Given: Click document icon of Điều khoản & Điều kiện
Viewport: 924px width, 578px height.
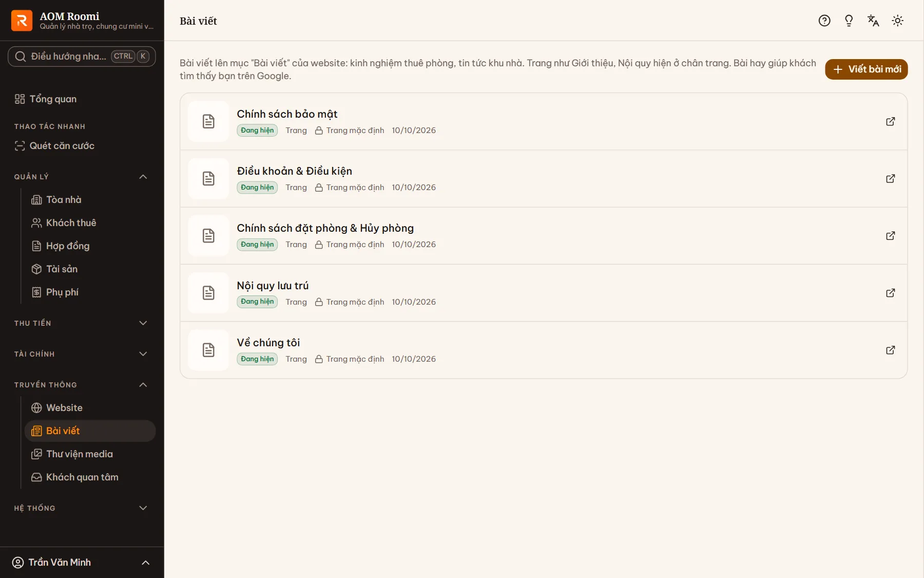Looking at the screenshot, I should [208, 178].
